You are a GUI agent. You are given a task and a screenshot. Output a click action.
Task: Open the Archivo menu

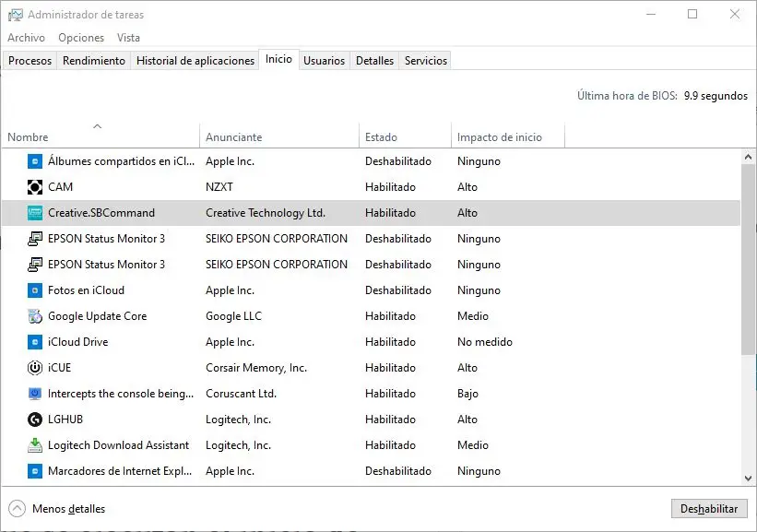pyautogui.click(x=26, y=38)
